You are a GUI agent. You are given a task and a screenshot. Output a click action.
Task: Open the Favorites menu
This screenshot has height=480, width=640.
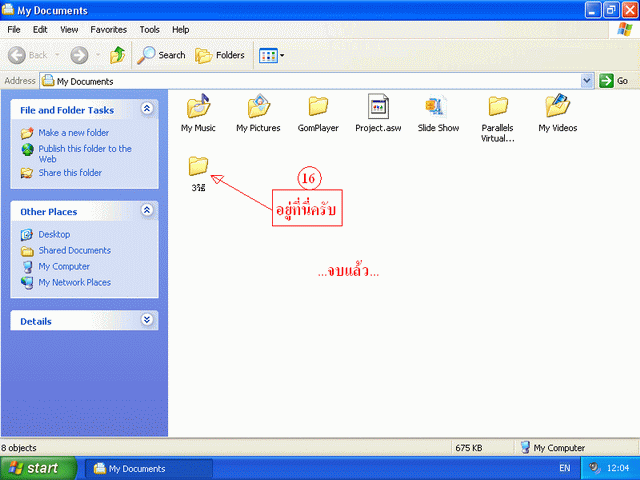(109, 30)
